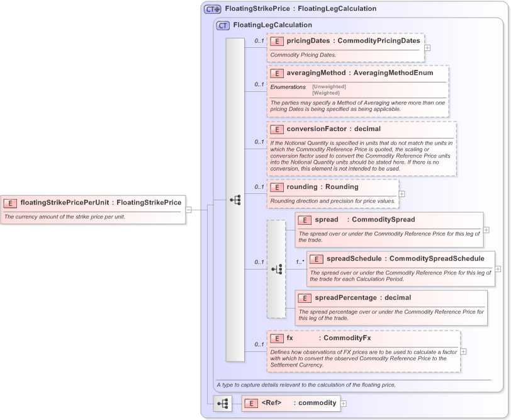This screenshot has width=511, height=420.
Task: Expand the spreadSchedule element
Action: pyautogui.click(x=498, y=269)
